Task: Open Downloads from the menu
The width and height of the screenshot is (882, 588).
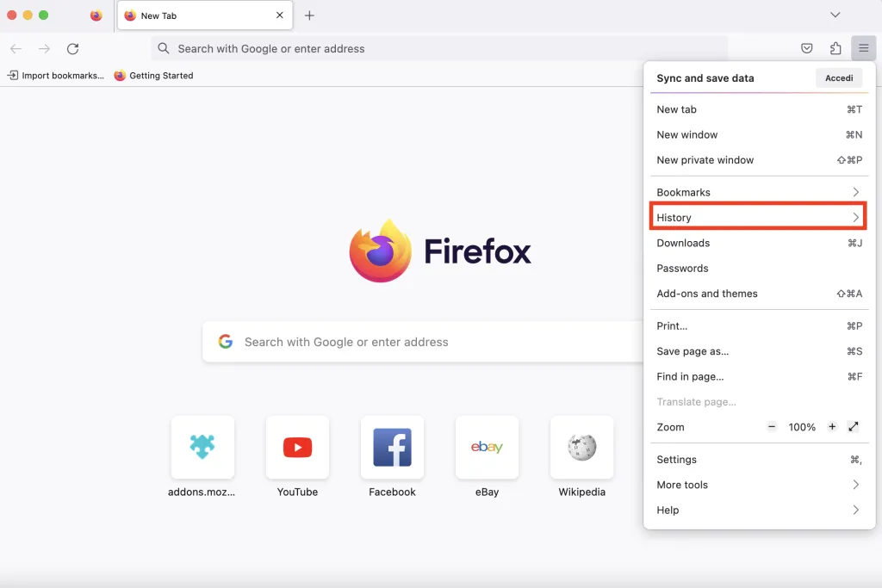Action: 758,243
